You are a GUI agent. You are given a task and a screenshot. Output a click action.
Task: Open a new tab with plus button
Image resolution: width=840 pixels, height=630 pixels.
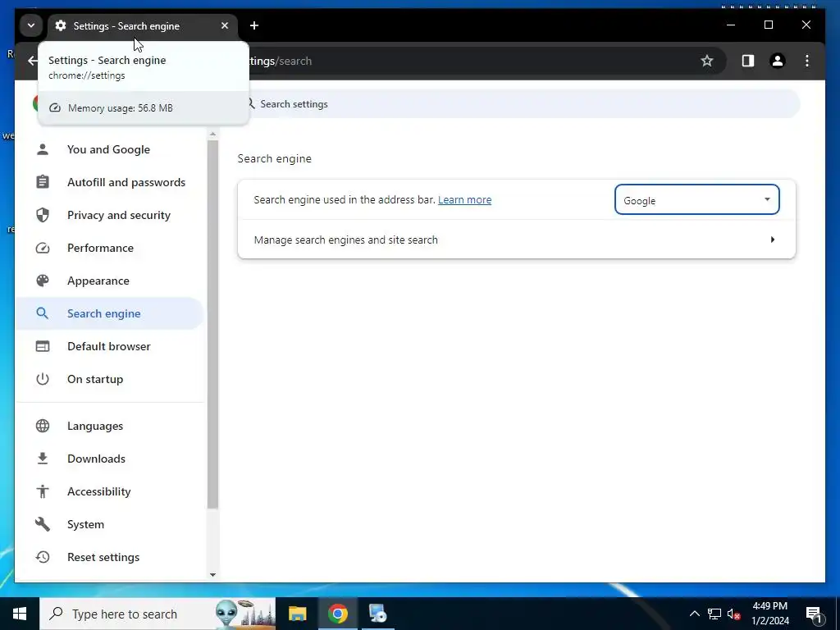[x=254, y=25]
